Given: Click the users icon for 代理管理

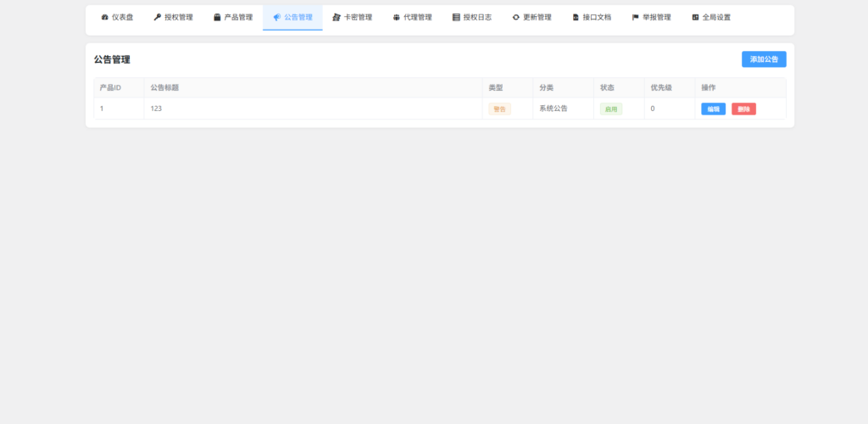Looking at the screenshot, I should 397,17.
